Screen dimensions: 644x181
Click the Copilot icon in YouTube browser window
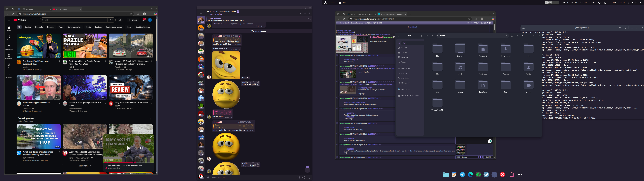[x=155, y=14]
